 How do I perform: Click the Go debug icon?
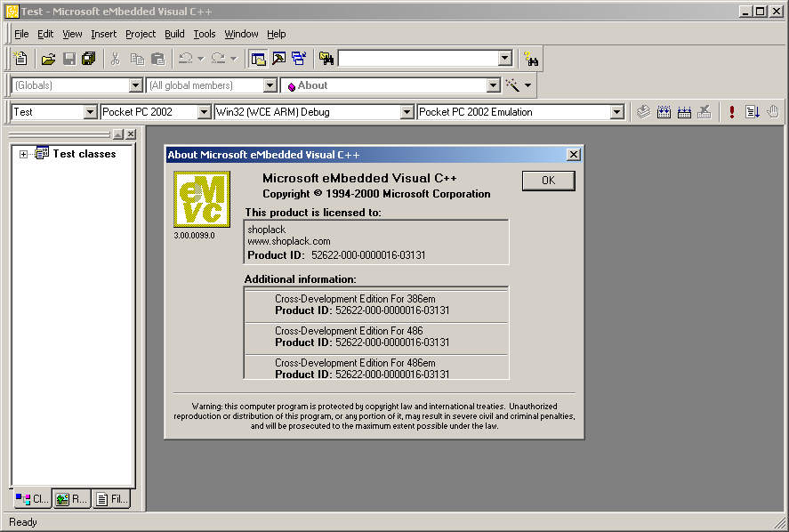tap(753, 112)
